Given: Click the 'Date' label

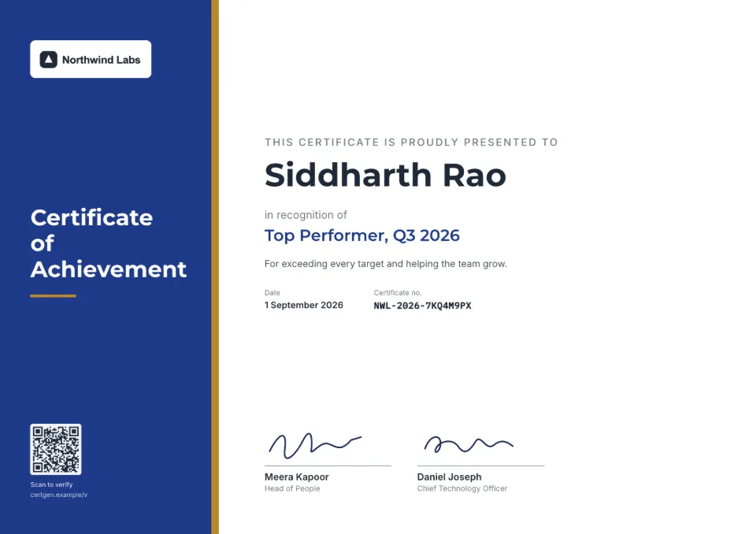Looking at the screenshot, I should click(x=272, y=292).
